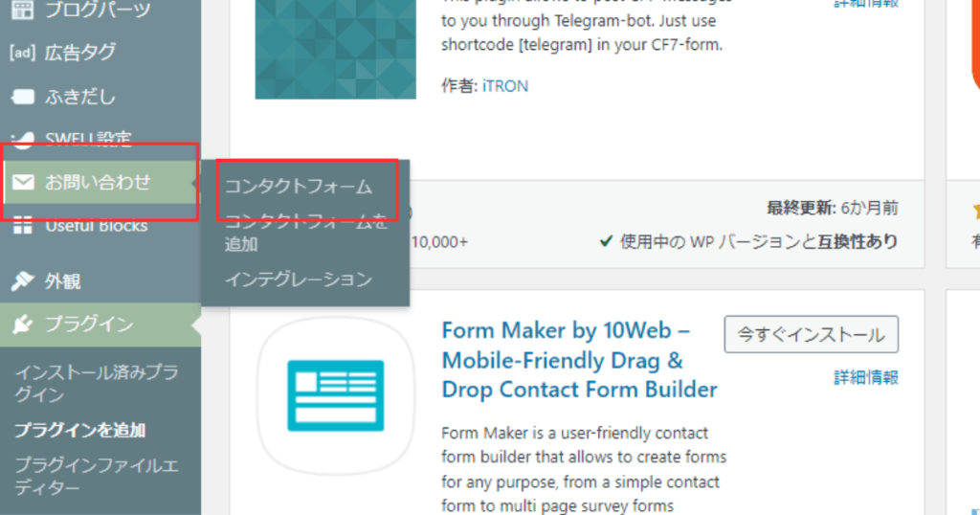Viewport: 980px width, 515px height.
Task: Click the author link iTRON
Action: click(505, 85)
